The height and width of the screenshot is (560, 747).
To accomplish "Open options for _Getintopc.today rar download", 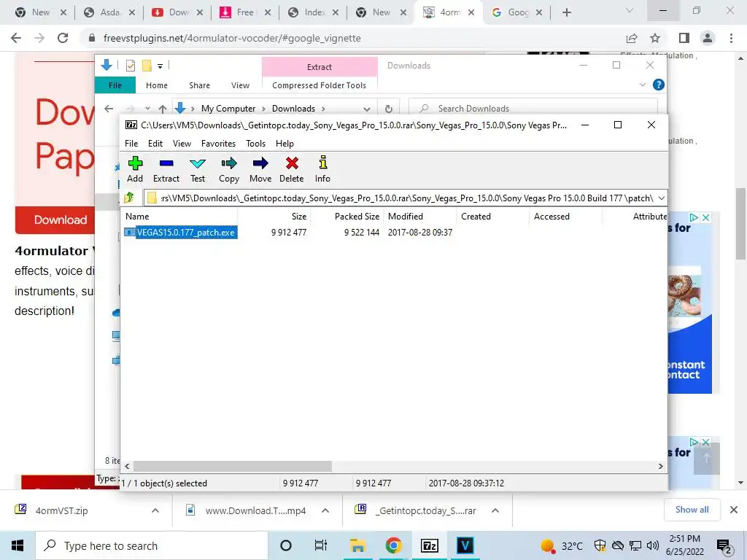I will click(x=495, y=510).
